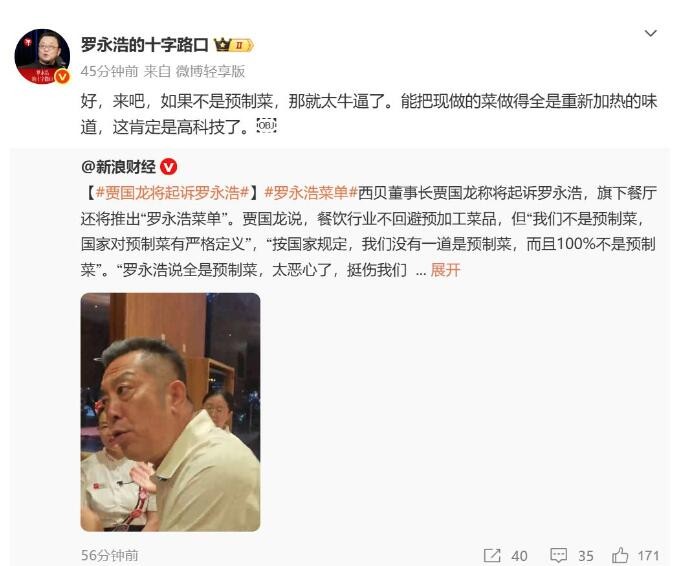Click the orange verified V badge on avatar
Viewport: 674px width, 566px height.
pos(63,76)
